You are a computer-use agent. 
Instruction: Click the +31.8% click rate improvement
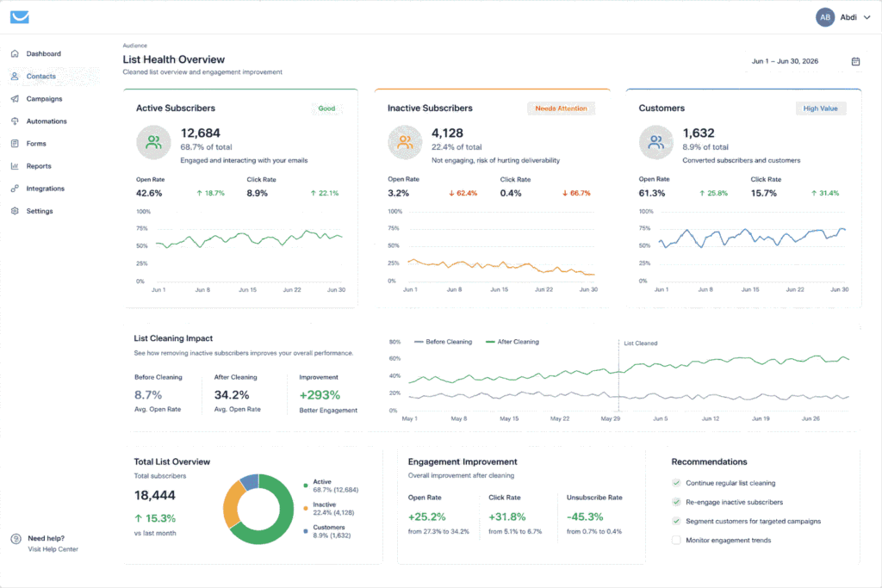click(507, 517)
